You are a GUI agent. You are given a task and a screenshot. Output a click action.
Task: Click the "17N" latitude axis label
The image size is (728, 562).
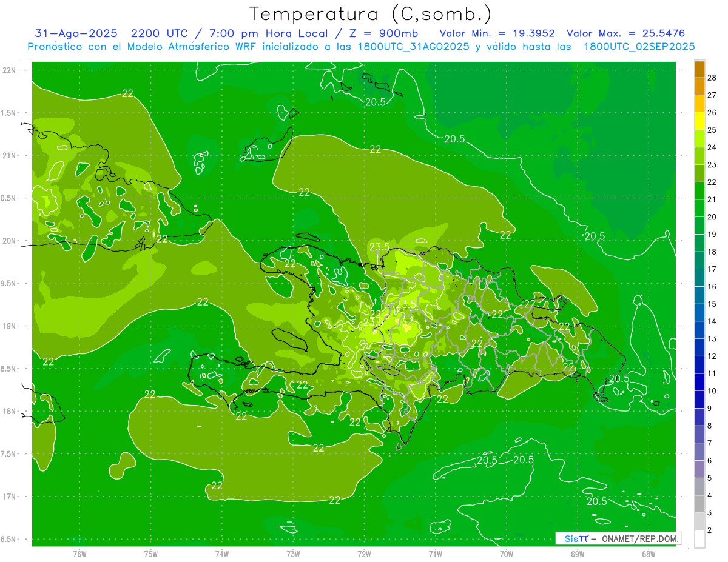8,497
